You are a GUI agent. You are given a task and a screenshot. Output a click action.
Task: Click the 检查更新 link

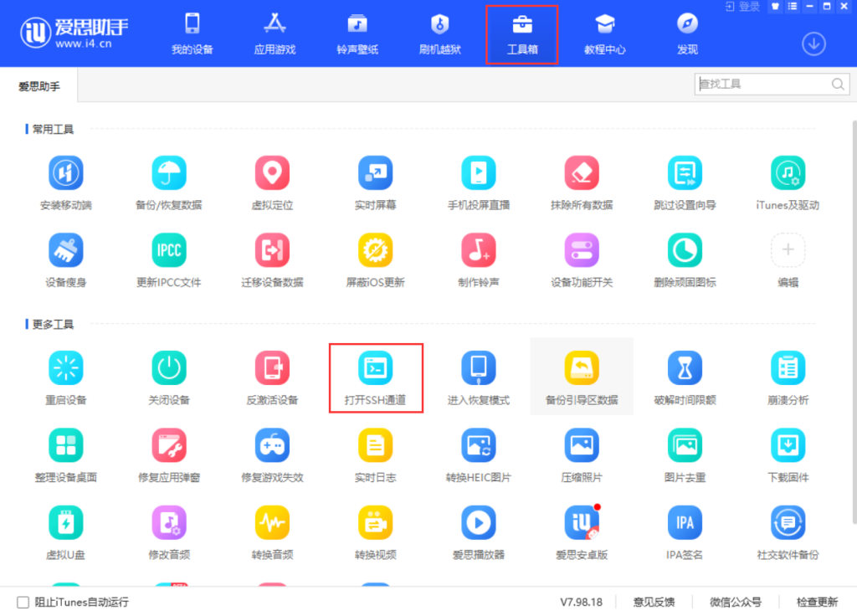pos(819,602)
